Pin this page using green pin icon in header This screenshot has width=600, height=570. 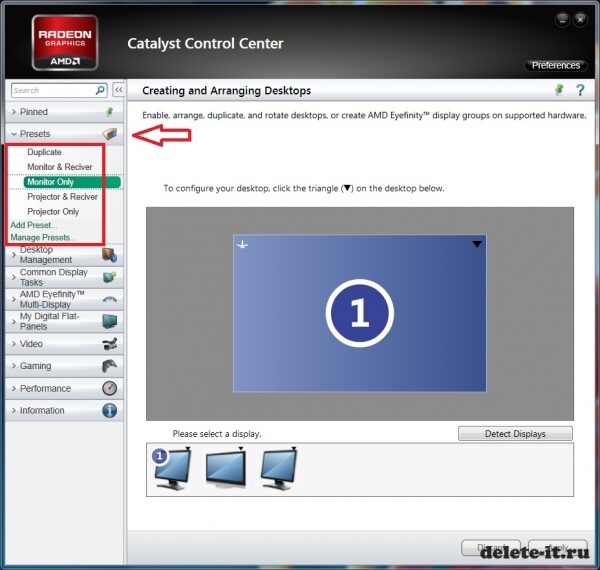coord(559,90)
